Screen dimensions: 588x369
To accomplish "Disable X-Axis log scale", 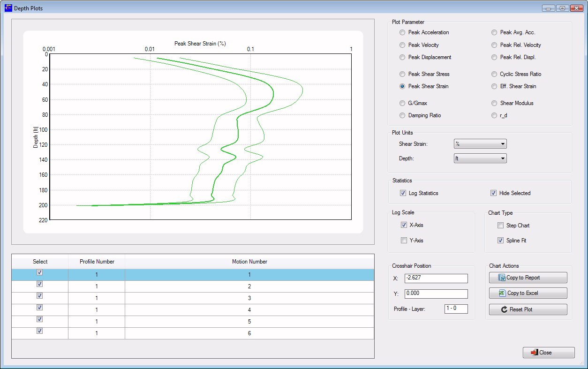I will (x=404, y=225).
